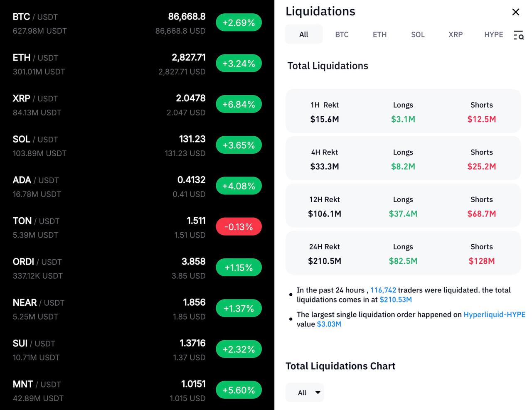Expand the All dropdown under Total Liquidations Chart

click(x=305, y=393)
